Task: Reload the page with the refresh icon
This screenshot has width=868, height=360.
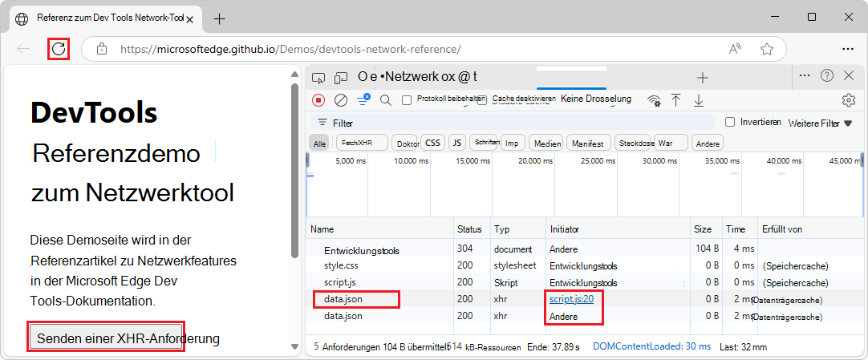Action: 58,49
